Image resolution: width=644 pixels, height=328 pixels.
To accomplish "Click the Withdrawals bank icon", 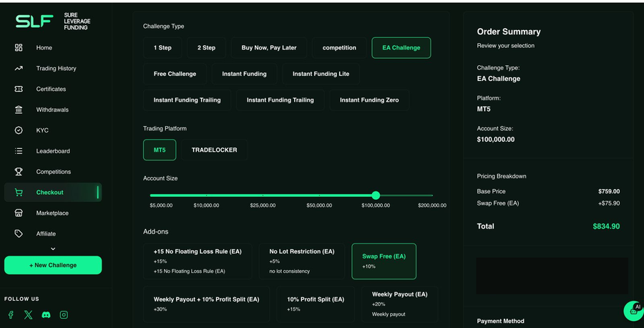I will coord(19,110).
